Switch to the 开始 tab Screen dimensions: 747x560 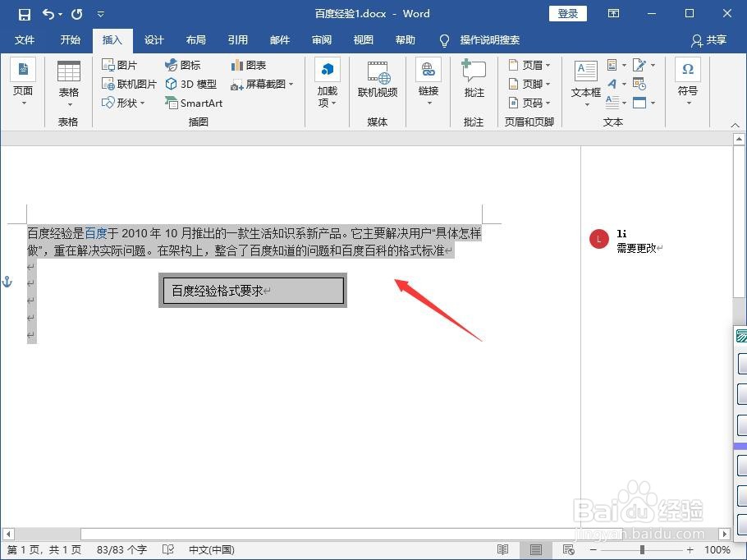point(70,40)
